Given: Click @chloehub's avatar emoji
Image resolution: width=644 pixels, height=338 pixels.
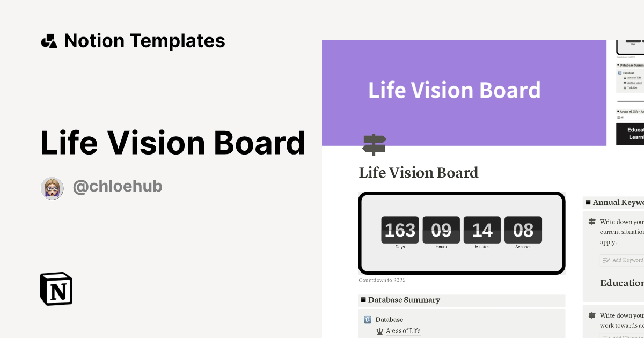Looking at the screenshot, I should [x=52, y=188].
